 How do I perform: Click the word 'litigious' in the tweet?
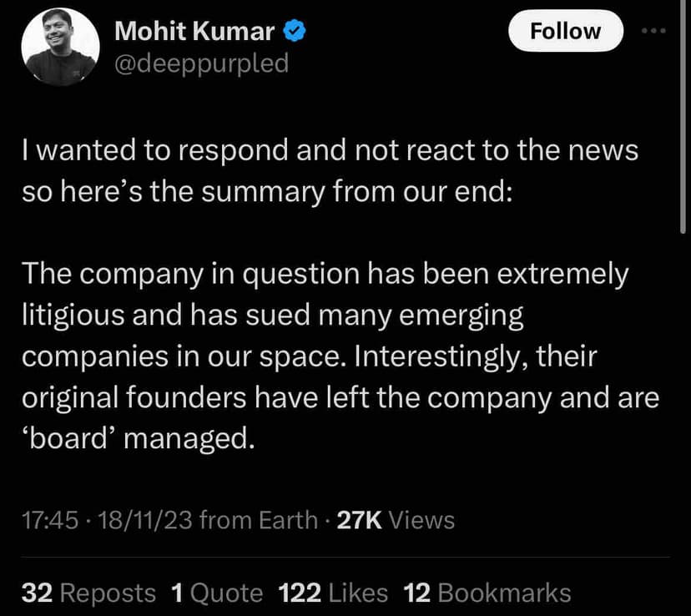[x=75, y=316]
